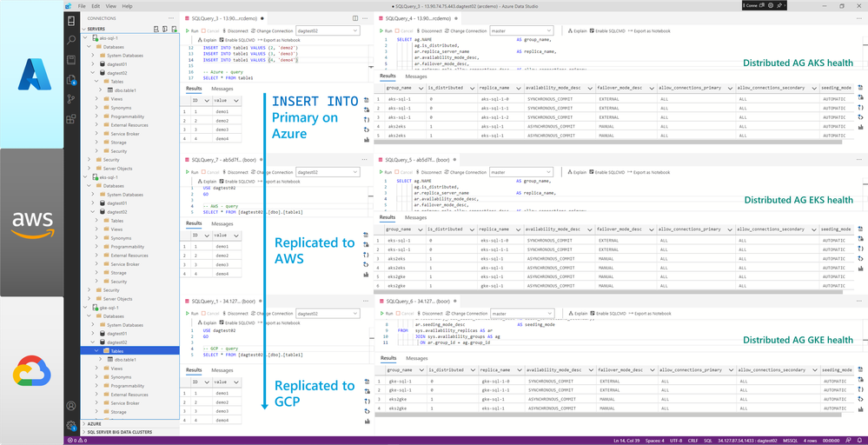Open the Accounts icon in the activity bar
Screen dimensions: 868x445
tap(71, 406)
